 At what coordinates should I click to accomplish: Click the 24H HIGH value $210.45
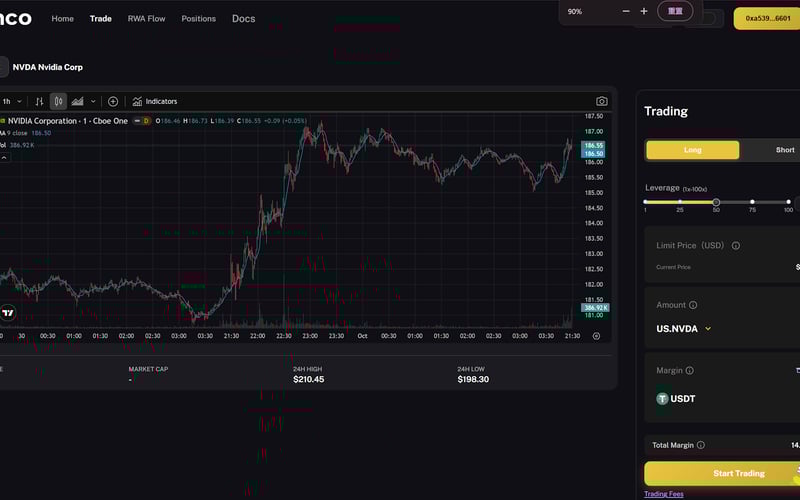308,380
